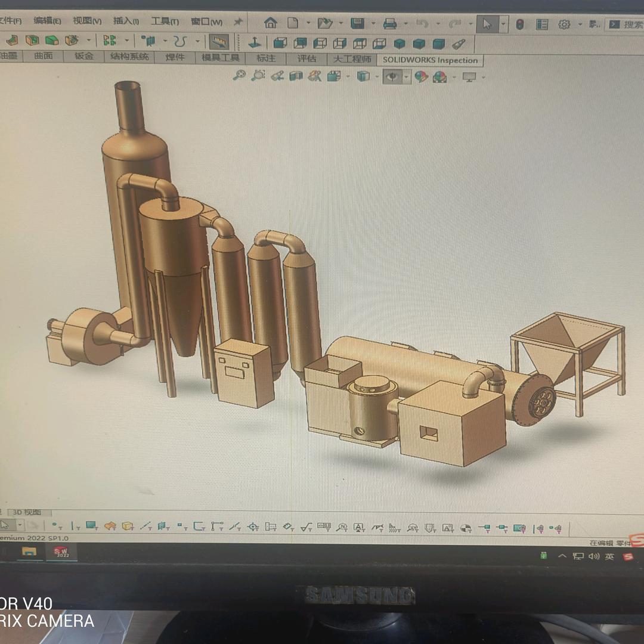Click the Rebuild traffic light icon

(x=520, y=24)
